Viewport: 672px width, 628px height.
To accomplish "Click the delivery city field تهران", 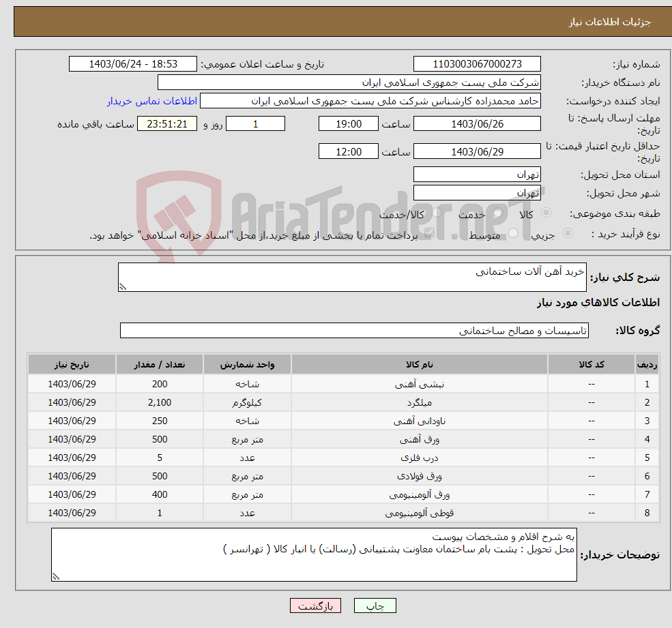I will click(477, 193).
